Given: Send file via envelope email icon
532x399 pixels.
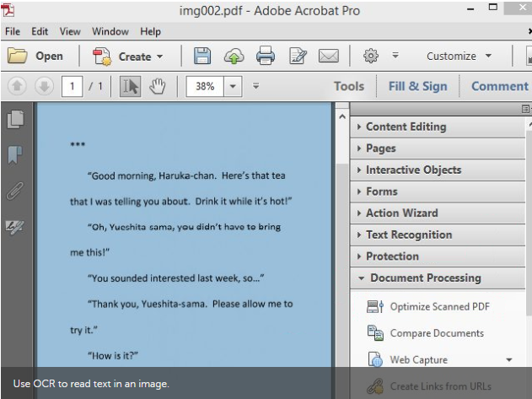Looking at the screenshot, I should point(329,56).
